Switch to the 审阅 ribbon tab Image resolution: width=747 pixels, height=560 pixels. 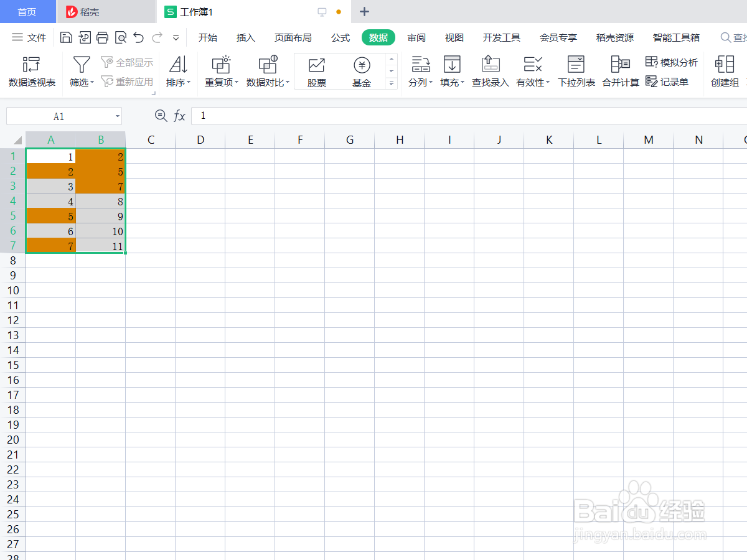click(416, 38)
